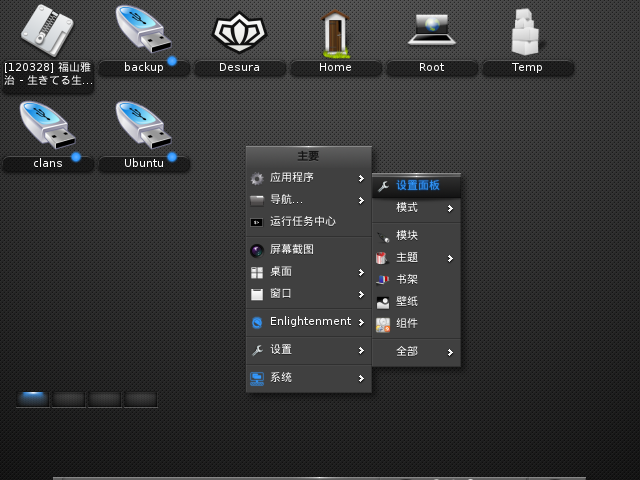Click the shelf icon beside 书架
This screenshot has height=480, width=640.
tap(382, 280)
